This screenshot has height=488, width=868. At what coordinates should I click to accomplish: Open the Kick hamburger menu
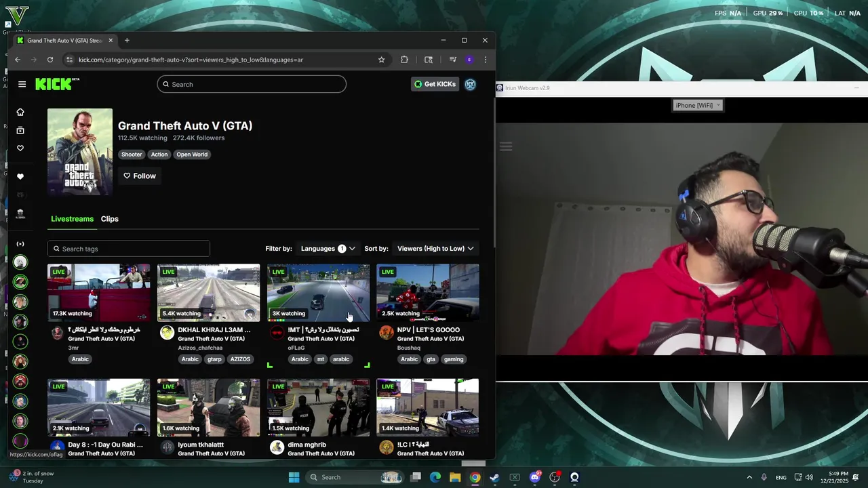(x=22, y=84)
